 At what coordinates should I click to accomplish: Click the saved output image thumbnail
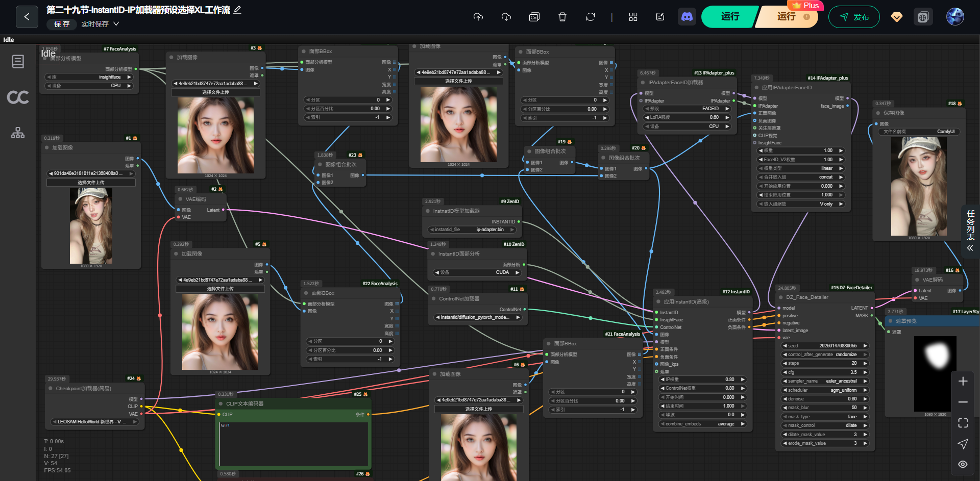[x=919, y=186]
